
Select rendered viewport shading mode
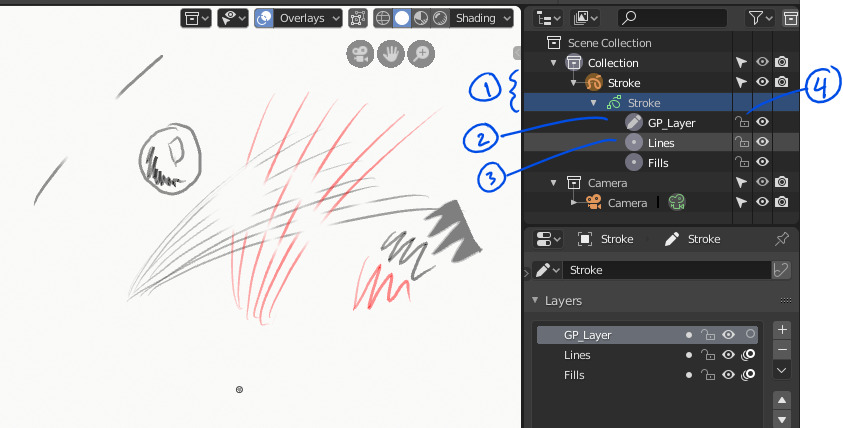(x=440, y=18)
